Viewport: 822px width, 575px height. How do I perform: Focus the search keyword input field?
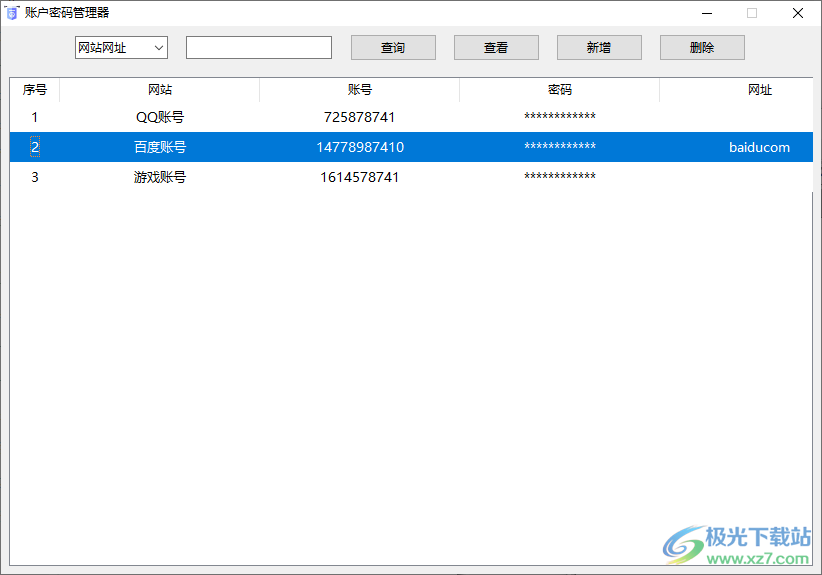click(x=258, y=48)
